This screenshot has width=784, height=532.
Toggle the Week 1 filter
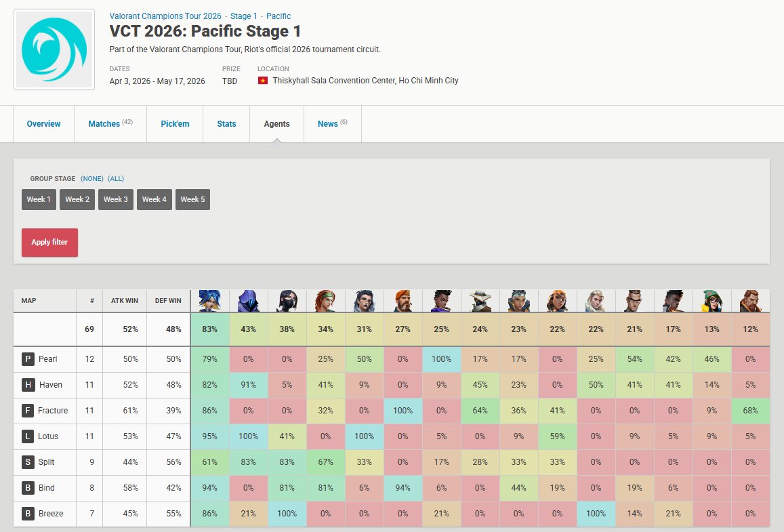39,199
